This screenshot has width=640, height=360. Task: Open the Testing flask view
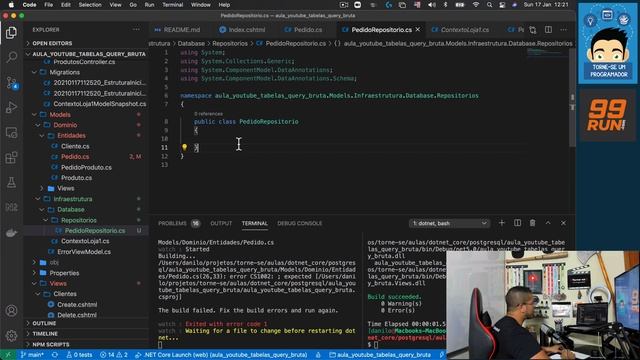[11, 182]
